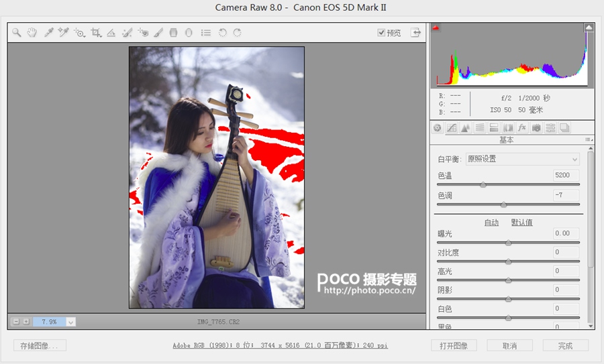The image size is (604, 364).
Task: Select the Color Sampler tool
Action: tap(63, 33)
